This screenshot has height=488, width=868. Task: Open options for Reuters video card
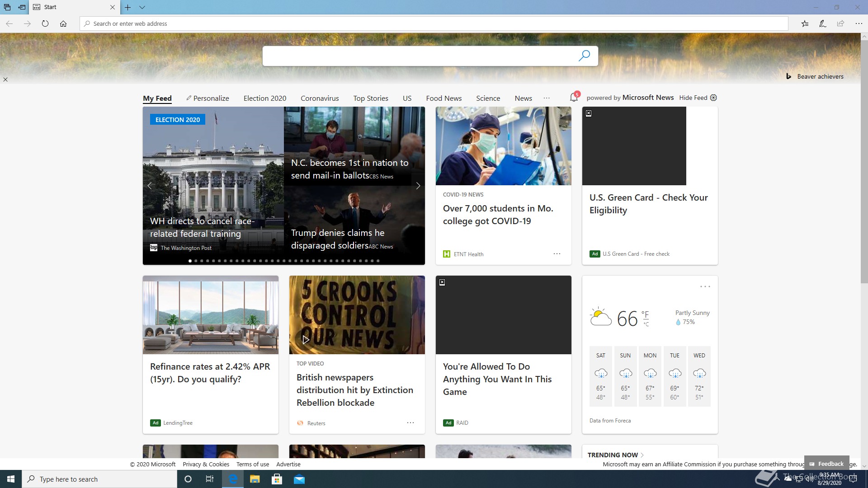tap(410, 423)
